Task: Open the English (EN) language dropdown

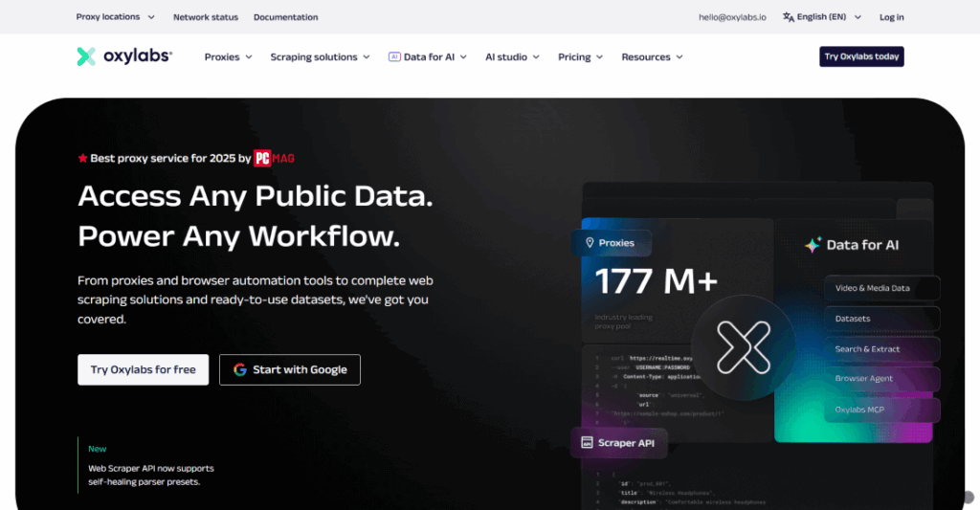Action: [822, 17]
